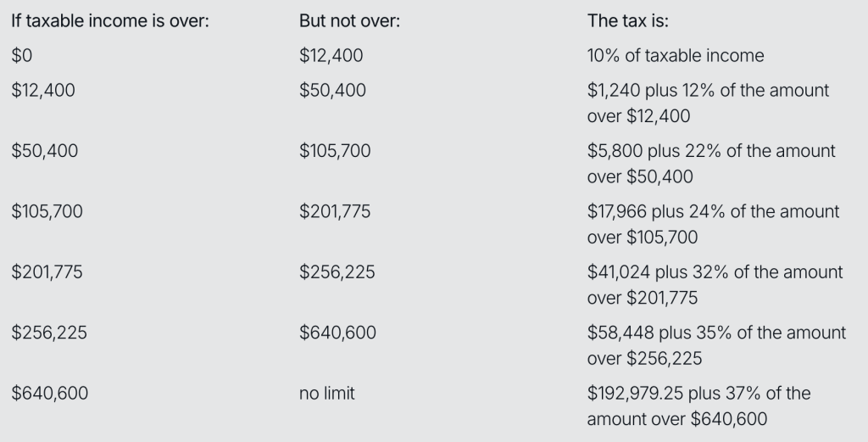Click '$41,024 plus 32%' tax description
This screenshot has width=868, height=442.
(x=715, y=285)
